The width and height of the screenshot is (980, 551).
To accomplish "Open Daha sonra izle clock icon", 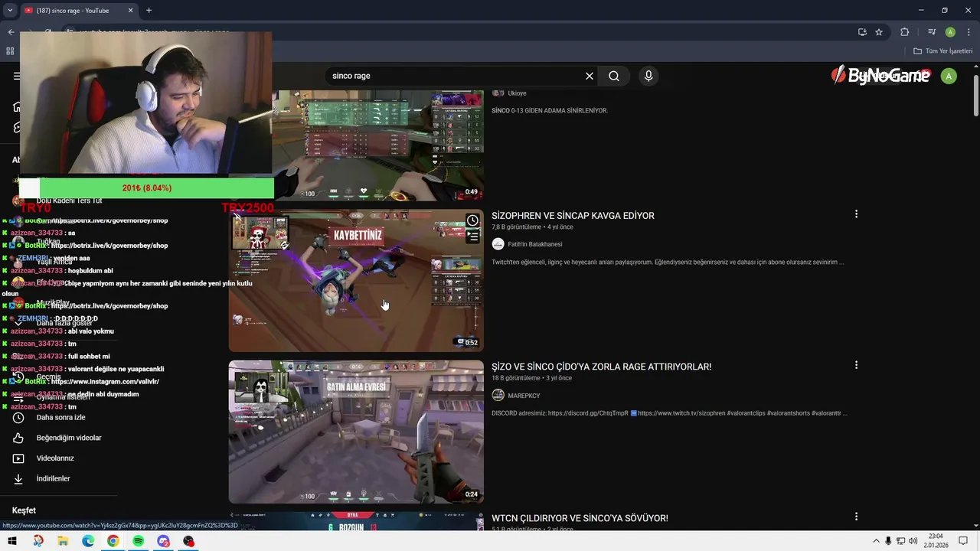I will tap(18, 417).
